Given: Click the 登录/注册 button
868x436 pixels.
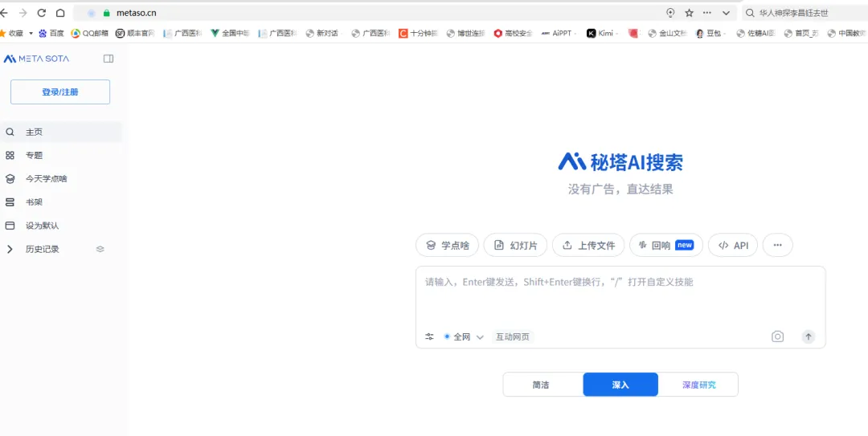Looking at the screenshot, I should [x=60, y=92].
